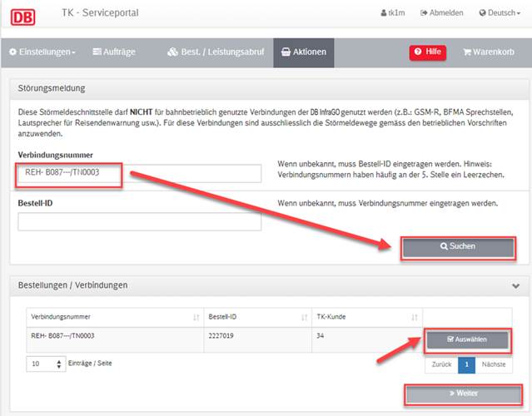This screenshot has height=416, width=532.
Task: Open the Warenkorb shopping cart
Action: tap(489, 52)
